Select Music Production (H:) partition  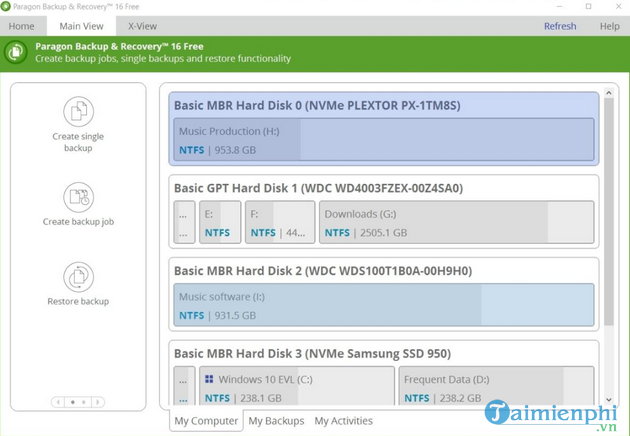click(384, 139)
